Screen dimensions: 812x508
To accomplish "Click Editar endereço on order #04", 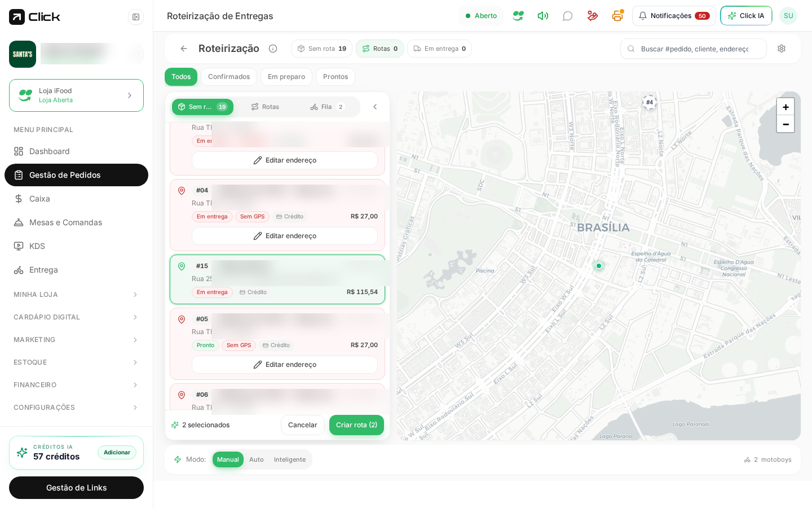I will click(x=285, y=236).
